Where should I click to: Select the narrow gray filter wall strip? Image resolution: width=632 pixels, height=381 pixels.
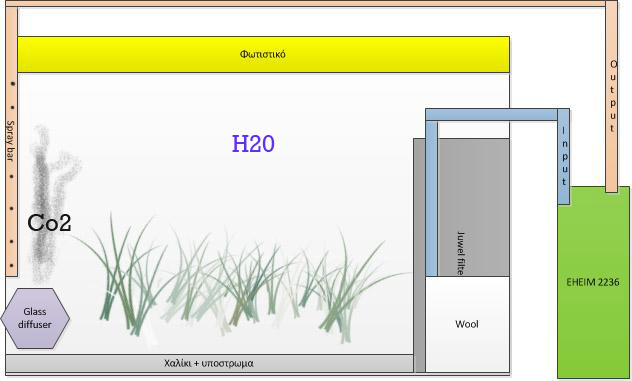point(420,255)
